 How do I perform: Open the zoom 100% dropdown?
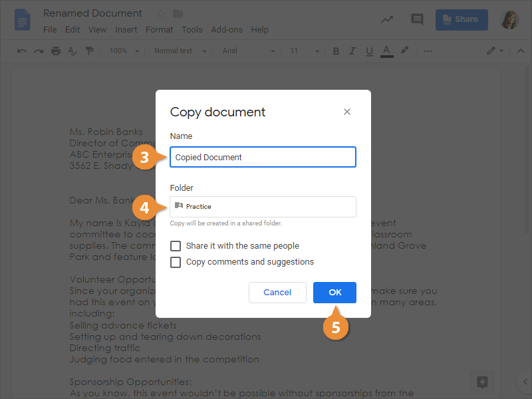124,51
